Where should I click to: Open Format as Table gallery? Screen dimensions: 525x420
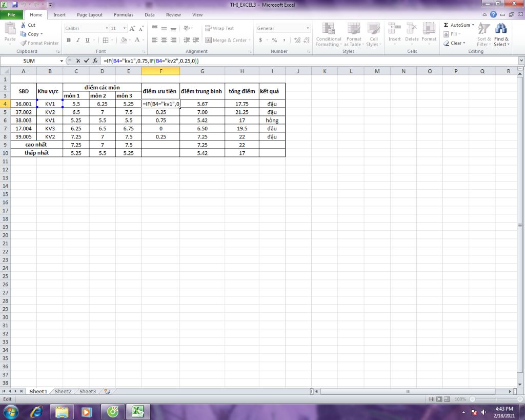[x=354, y=34]
